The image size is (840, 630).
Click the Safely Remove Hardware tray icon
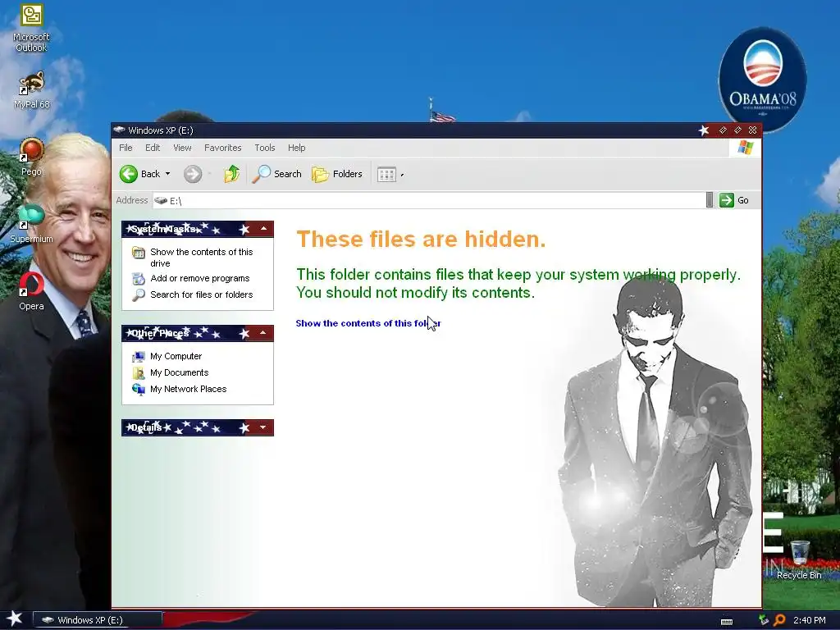(x=764, y=620)
